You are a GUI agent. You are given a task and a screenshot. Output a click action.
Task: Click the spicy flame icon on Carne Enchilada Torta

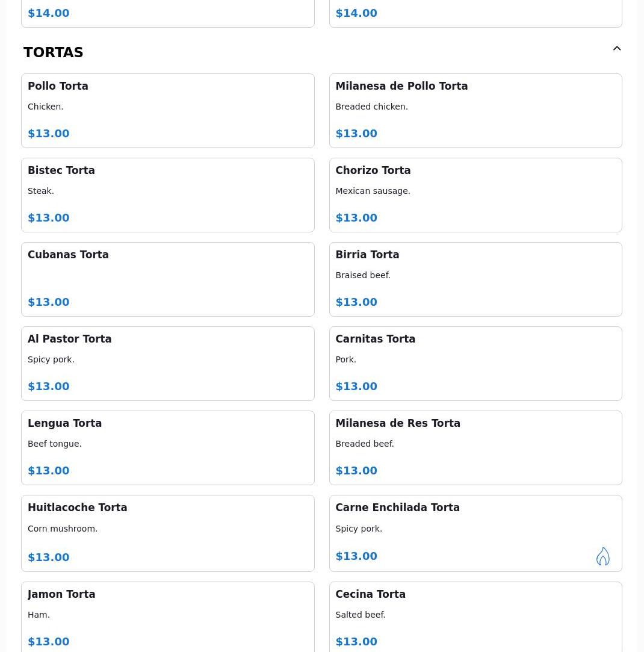coord(602,556)
